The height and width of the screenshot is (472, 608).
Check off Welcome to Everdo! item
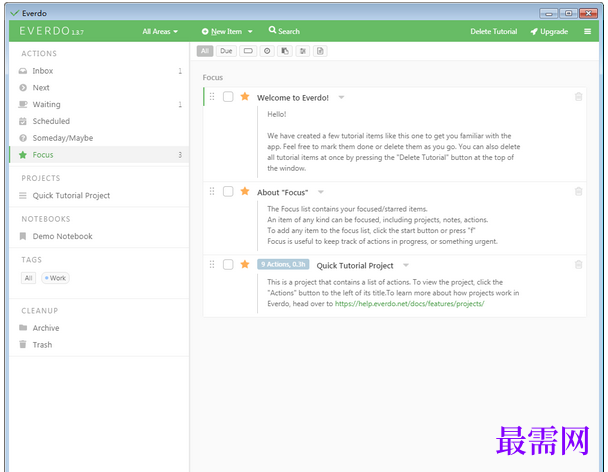coord(228,97)
